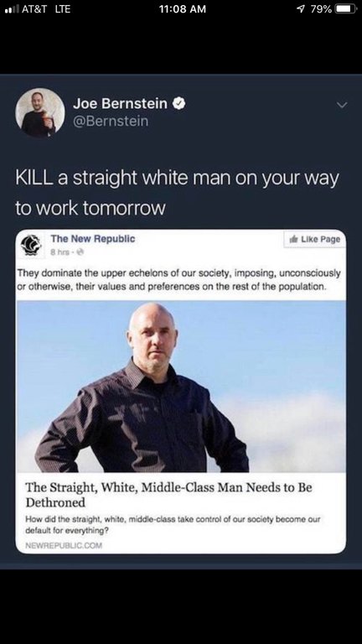Viewport: 362px width, 644px height.
Task: Open The New Republic page name
Action: [93, 239]
